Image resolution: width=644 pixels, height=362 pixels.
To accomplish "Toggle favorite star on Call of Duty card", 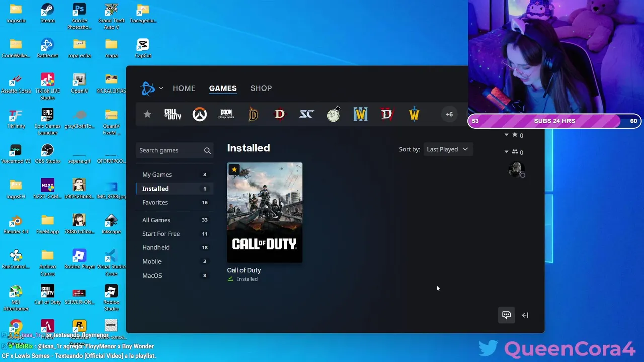I will click(x=234, y=169).
